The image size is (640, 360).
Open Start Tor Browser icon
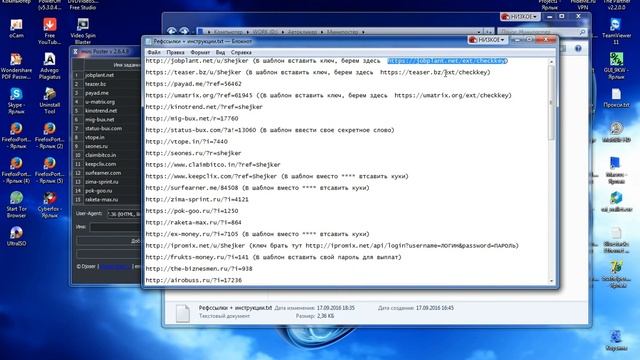tap(16, 204)
